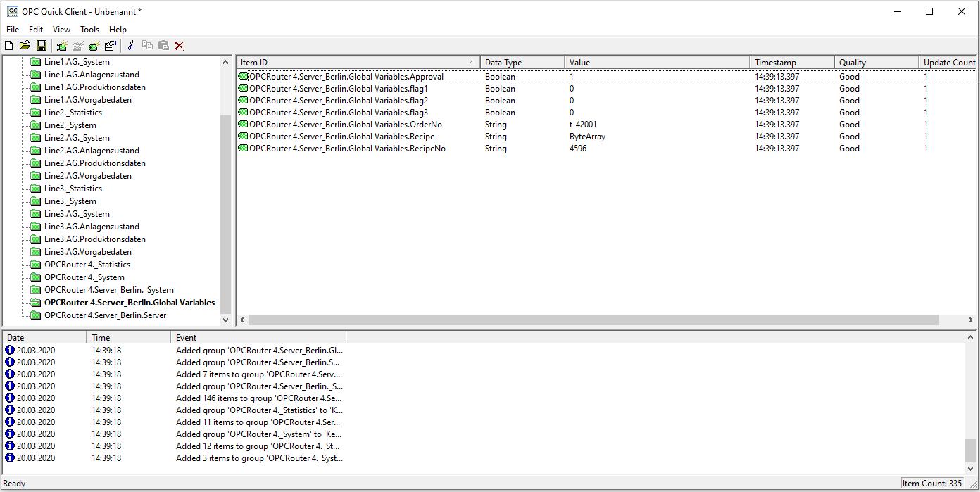
Task: Click the tree panel scroll-down arrow
Action: click(x=226, y=320)
